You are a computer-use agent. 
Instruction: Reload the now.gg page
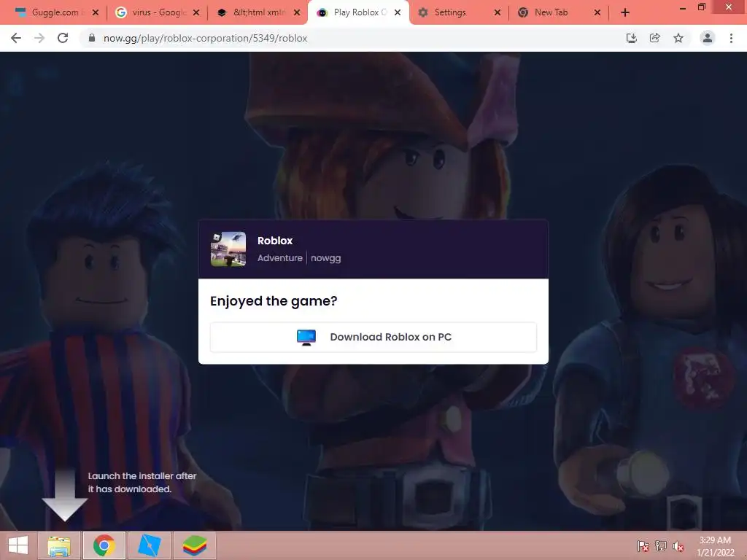pyautogui.click(x=63, y=38)
